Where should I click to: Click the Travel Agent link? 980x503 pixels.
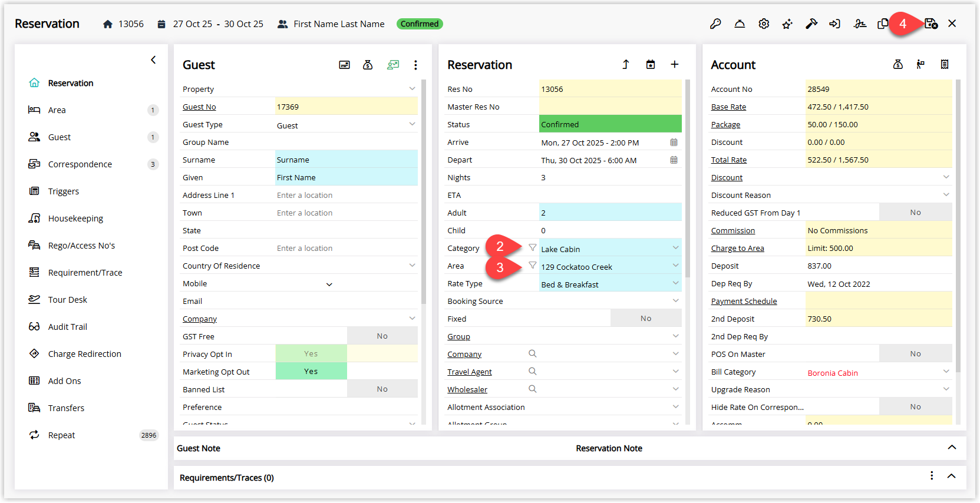point(469,372)
